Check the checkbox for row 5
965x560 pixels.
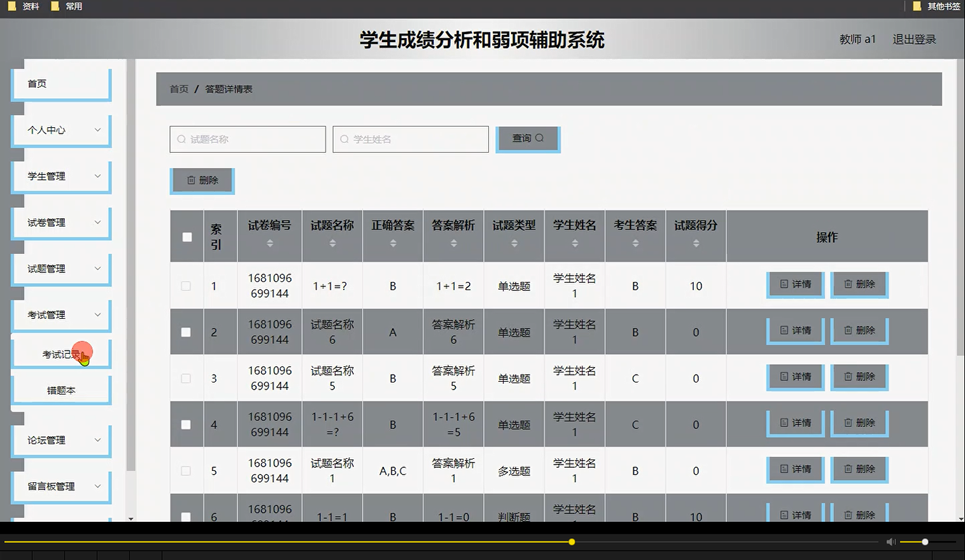click(x=186, y=471)
